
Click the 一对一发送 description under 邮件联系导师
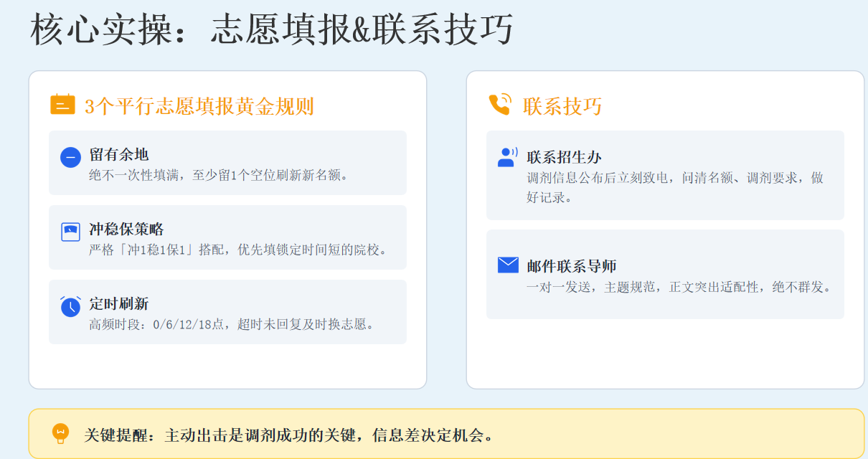tap(679, 287)
